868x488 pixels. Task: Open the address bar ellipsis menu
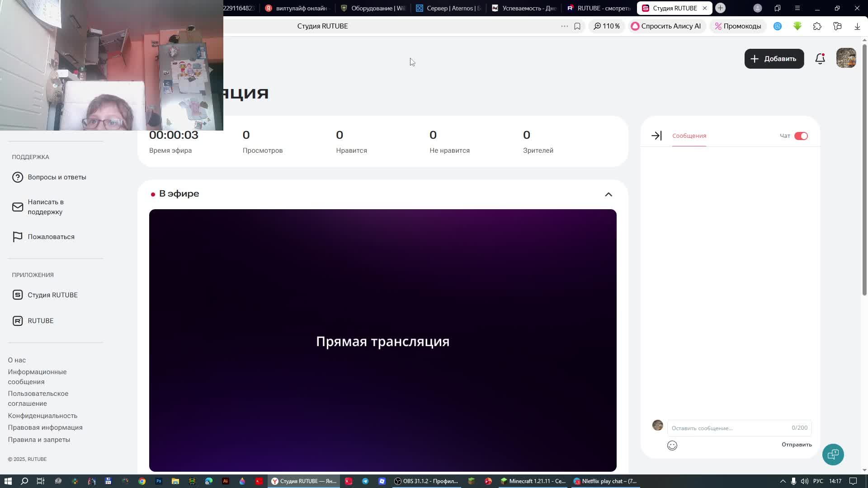tap(564, 26)
